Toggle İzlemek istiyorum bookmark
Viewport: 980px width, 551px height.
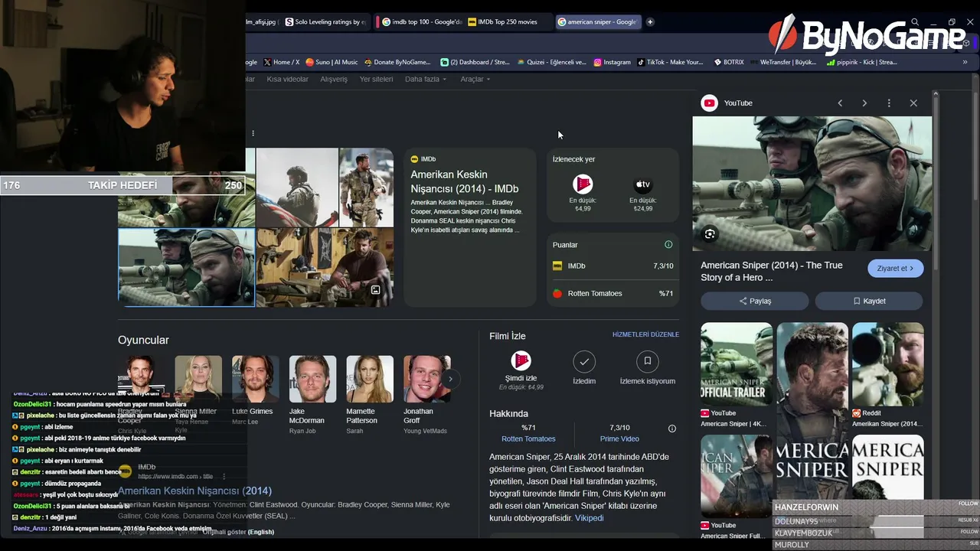click(647, 361)
